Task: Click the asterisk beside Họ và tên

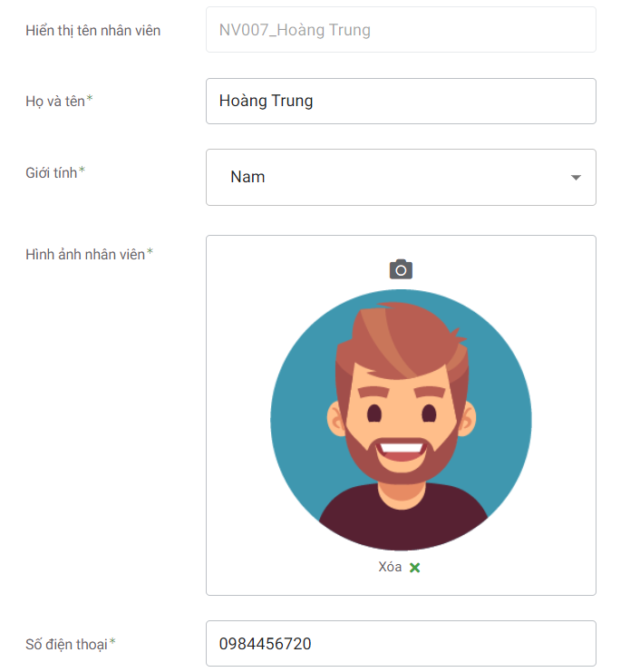Action: 90,100
